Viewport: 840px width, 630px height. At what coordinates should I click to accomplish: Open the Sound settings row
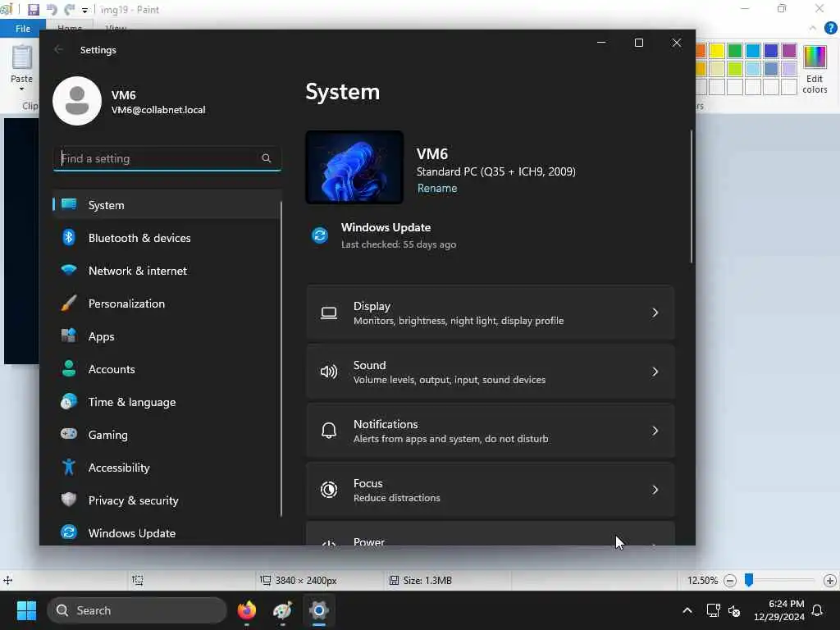[x=491, y=372]
